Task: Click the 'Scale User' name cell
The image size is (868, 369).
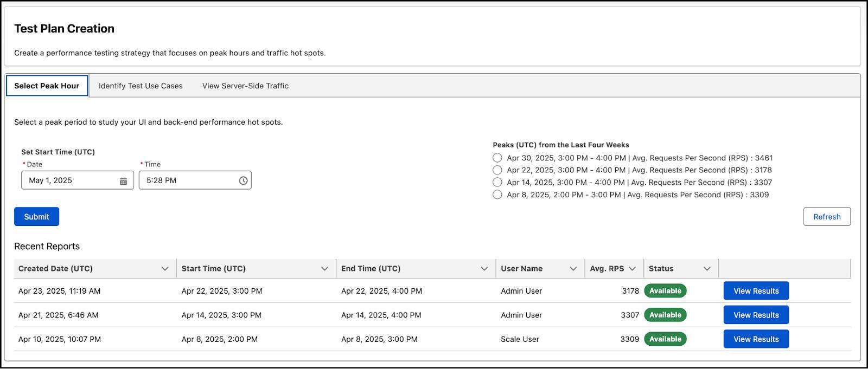Action: click(x=520, y=339)
